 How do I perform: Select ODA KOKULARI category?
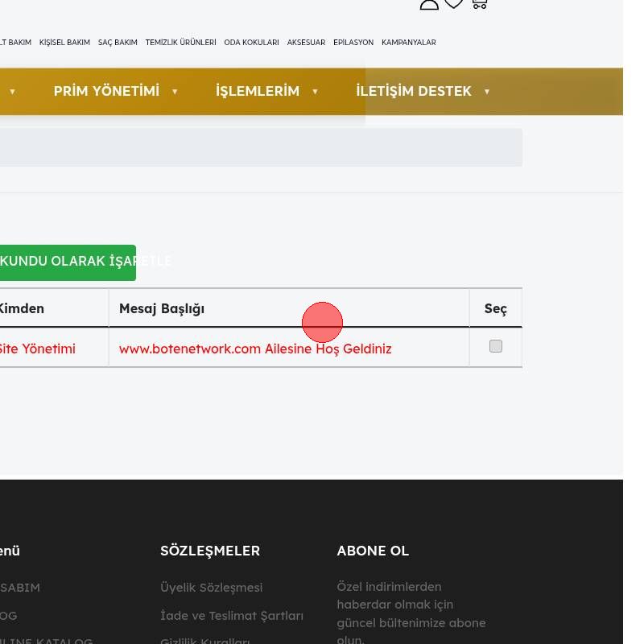(x=251, y=43)
